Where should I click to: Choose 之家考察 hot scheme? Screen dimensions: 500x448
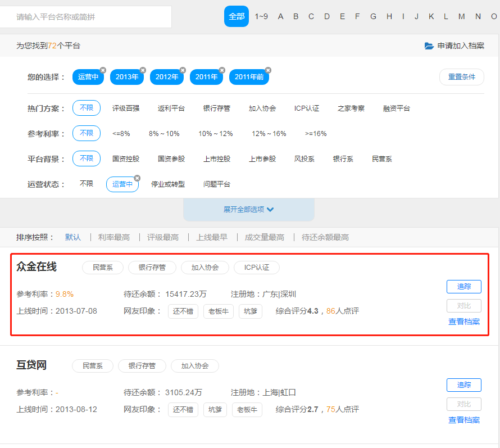pos(351,108)
